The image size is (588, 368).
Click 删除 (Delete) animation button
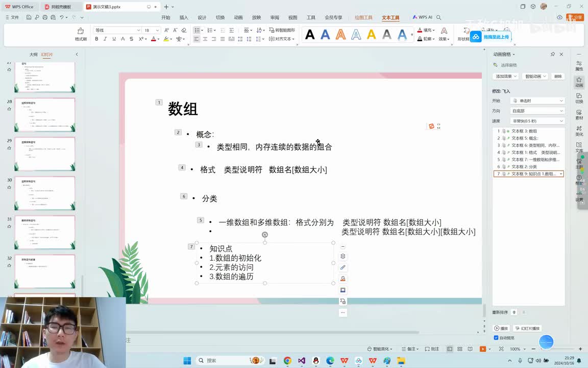[558, 76]
